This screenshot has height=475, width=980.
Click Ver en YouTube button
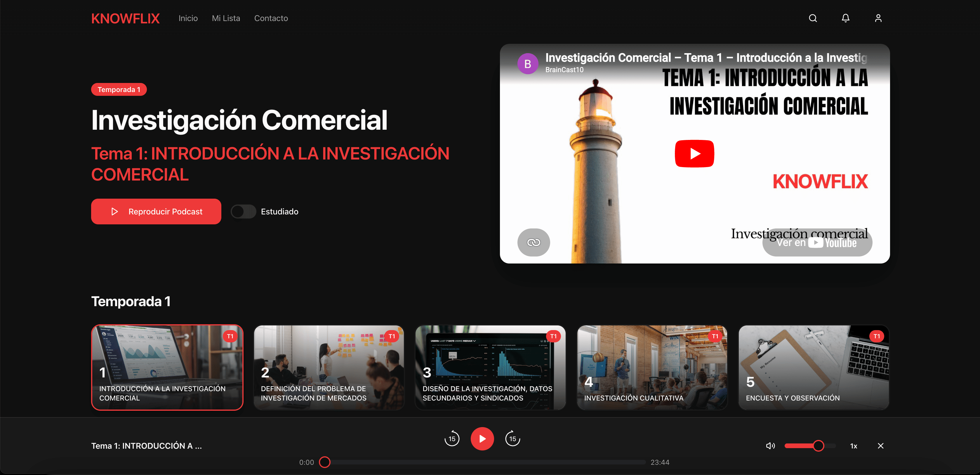tap(817, 242)
